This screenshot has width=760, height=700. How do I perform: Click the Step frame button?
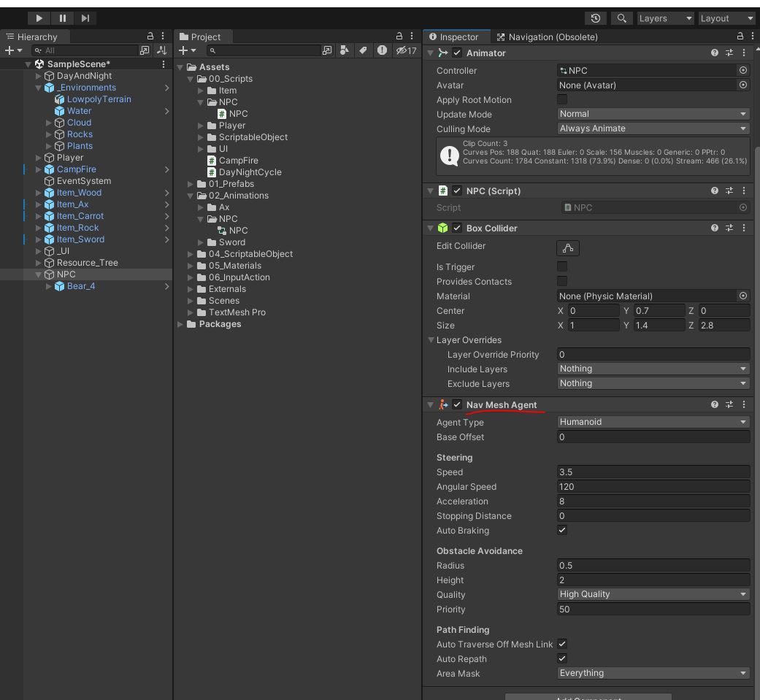click(x=85, y=18)
